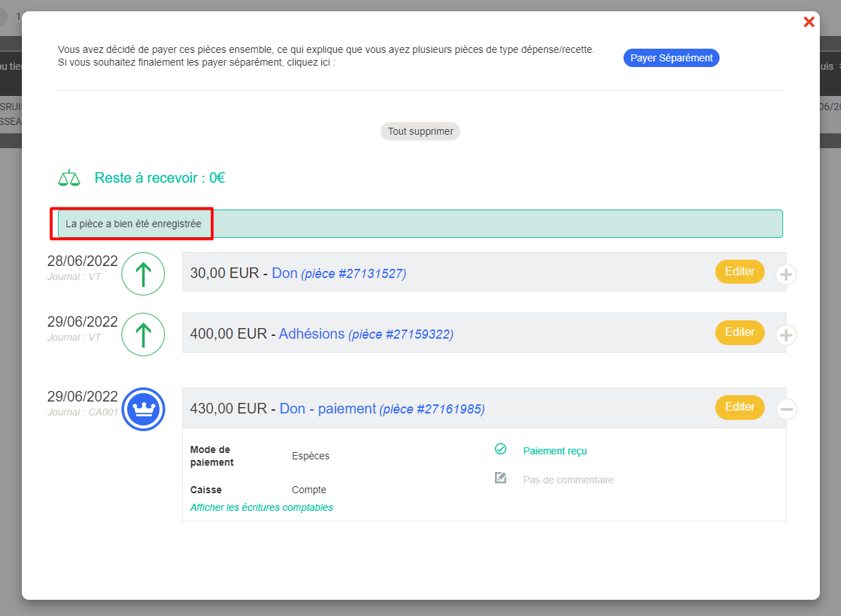Expand the Don pièce #27131527 row with plus
This screenshot has height=616, width=841.
786,274
